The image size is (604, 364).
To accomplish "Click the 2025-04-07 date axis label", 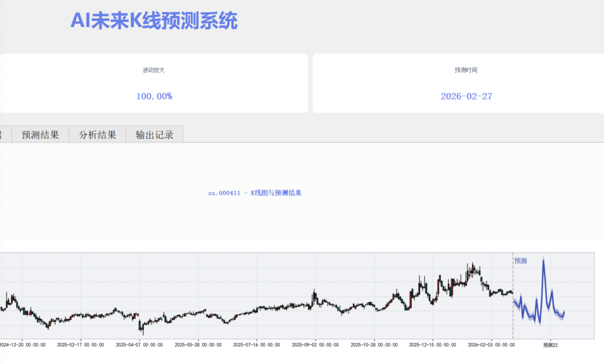I will point(139,345).
